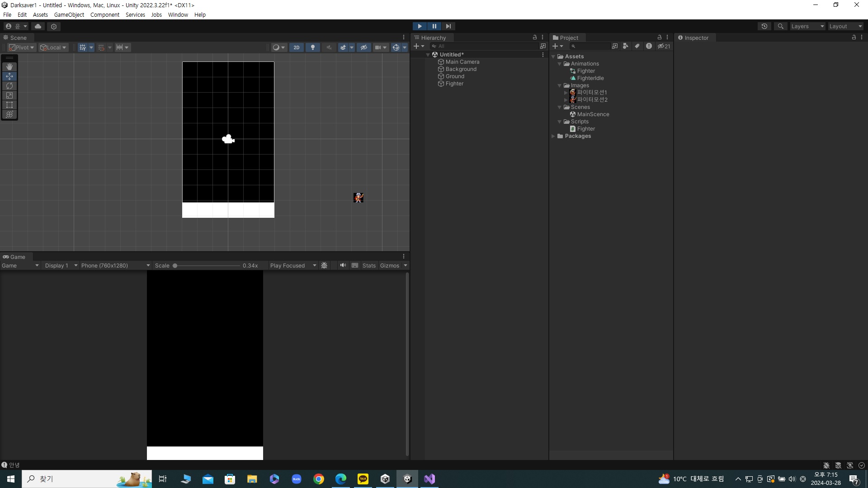Open the Window menu

[178, 15]
